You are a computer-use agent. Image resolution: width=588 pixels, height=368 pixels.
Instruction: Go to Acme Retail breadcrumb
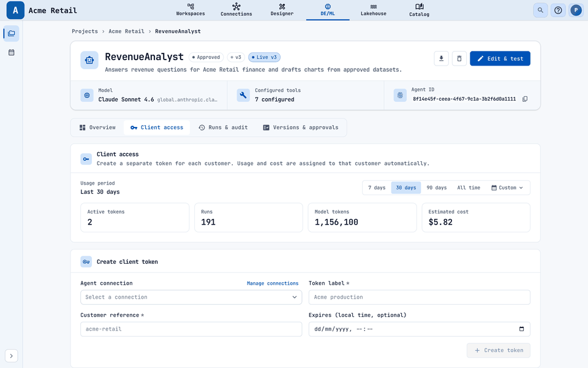[x=126, y=31]
